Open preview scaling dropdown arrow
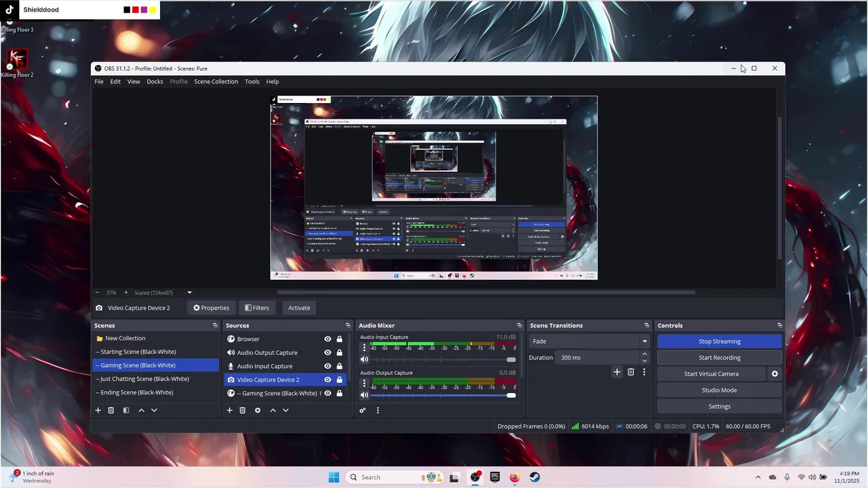The width and height of the screenshot is (868, 488). point(189,293)
